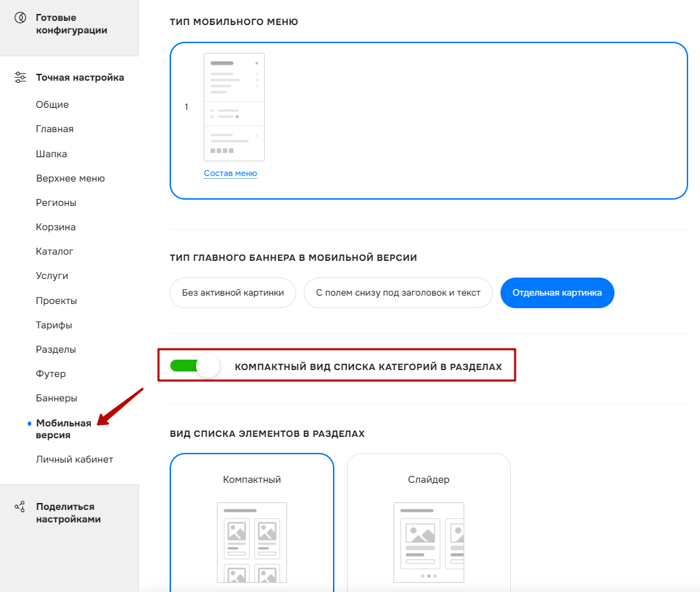Screen dimensions: 700x592
Task: Click the Компактный grid layout preview image
Action: point(252,543)
